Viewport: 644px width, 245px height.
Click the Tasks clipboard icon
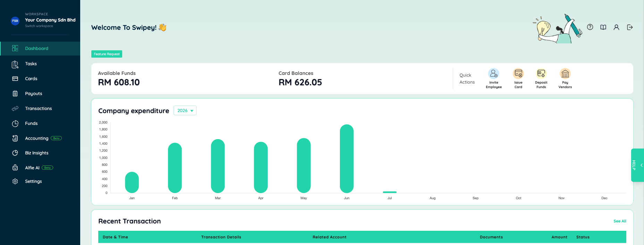(15, 64)
